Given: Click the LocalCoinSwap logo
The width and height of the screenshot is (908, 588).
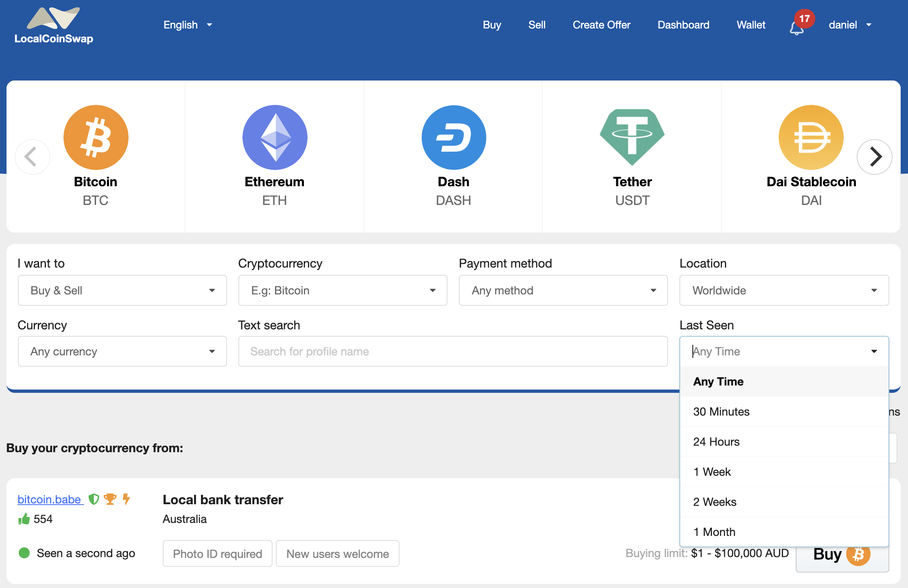Looking at the screenshot, I should pos(54,25).
